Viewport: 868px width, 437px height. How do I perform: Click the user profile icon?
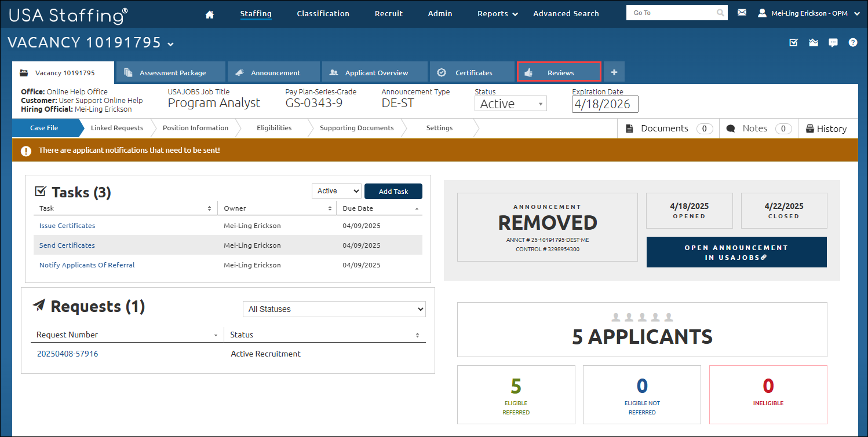pyautogui.click(x=762, y=13)
